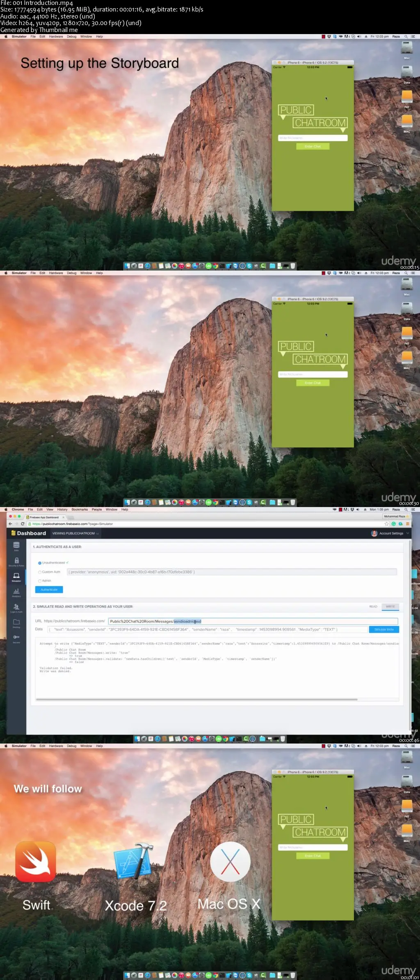
Task: Click the Mac OS X logo icon
Action: point(230,862)
